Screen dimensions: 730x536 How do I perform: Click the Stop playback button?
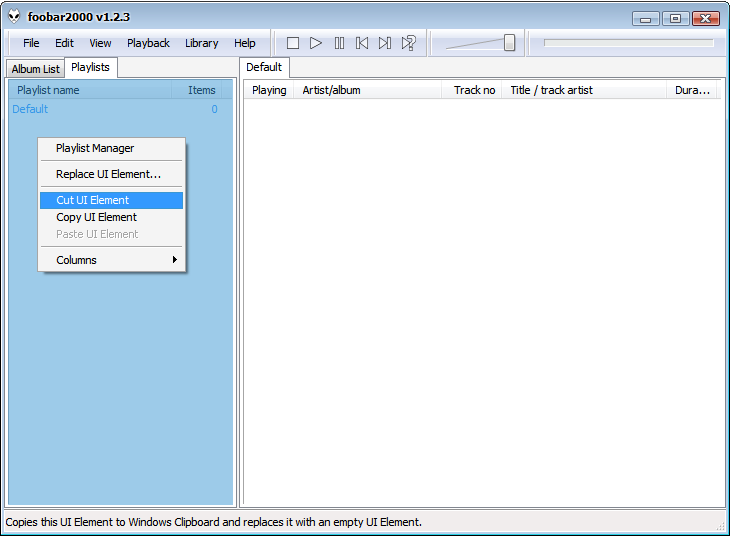click(x=293, y=43)
